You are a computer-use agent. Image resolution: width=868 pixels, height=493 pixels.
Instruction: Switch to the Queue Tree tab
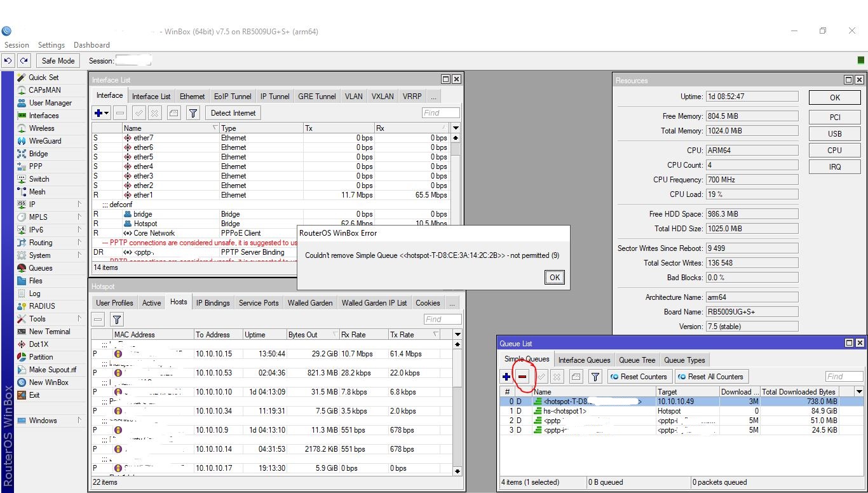pyautogui.click(x=637, y=360)
